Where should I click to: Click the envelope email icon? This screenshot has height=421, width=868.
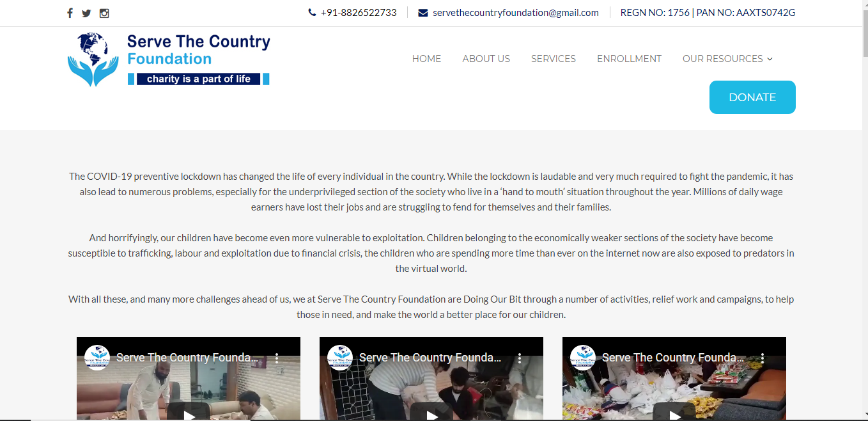[423, 13]
